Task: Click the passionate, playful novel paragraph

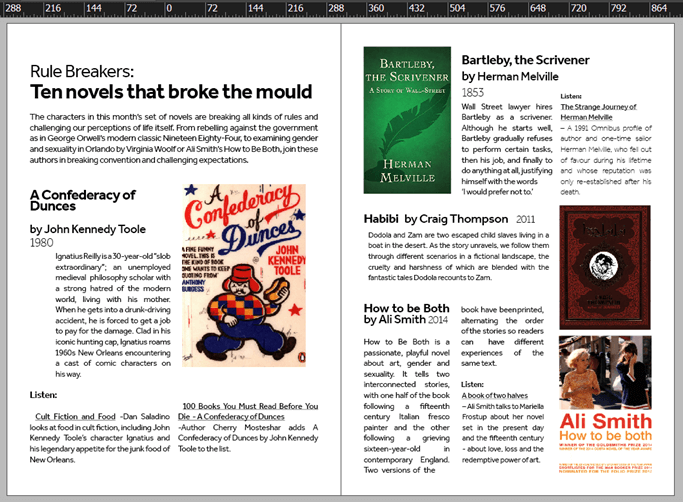Action: (406, 406)
